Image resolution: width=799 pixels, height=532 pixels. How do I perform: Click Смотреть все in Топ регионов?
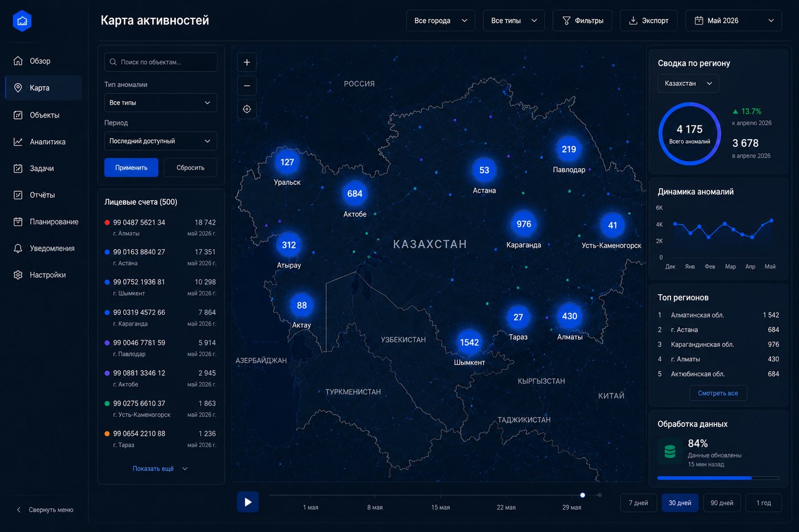[x=718, y=393]
